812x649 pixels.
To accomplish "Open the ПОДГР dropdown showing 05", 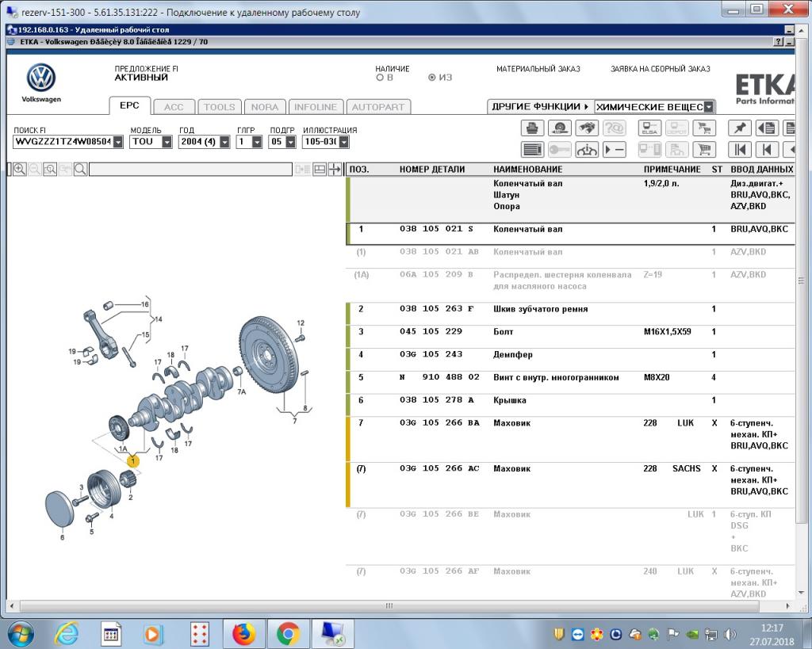I will (290, 142).
